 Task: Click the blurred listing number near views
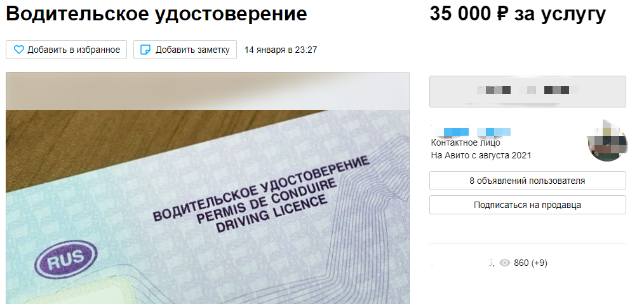click(x=462, y=263)
